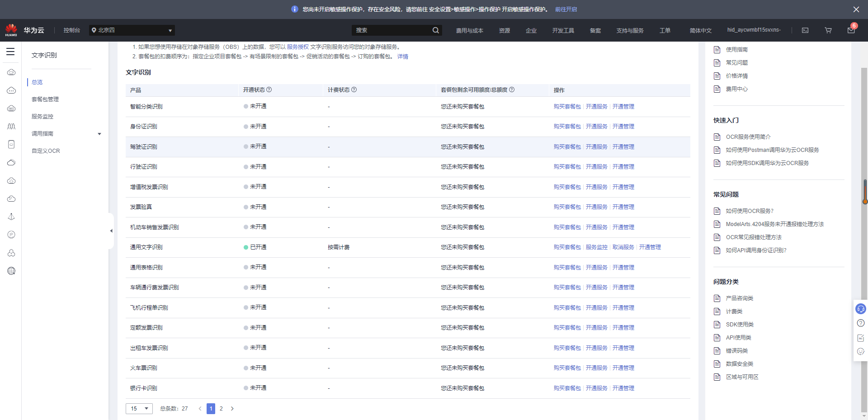868x420 pixels.
Task: Close the security warning banner
Action: (x=856, y=9)
